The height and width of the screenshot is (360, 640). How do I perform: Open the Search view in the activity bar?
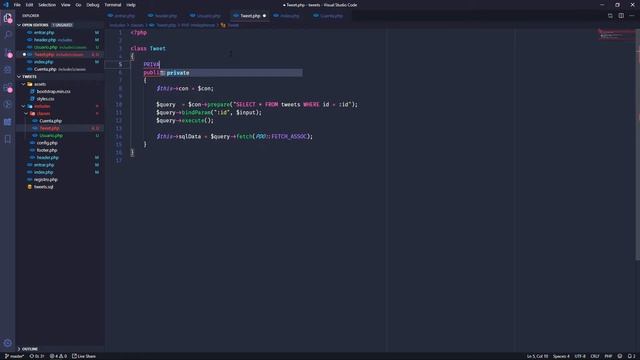tap(8, 35)
